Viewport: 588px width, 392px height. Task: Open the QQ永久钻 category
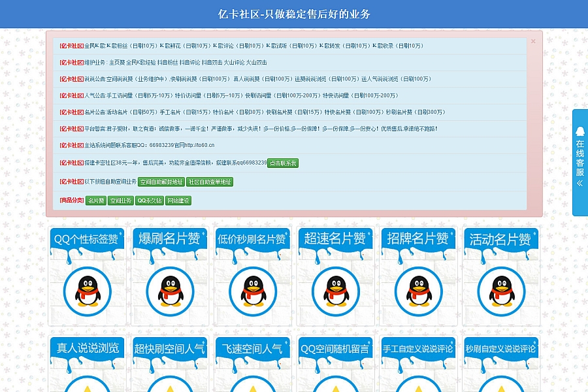[x=149, y=201]
